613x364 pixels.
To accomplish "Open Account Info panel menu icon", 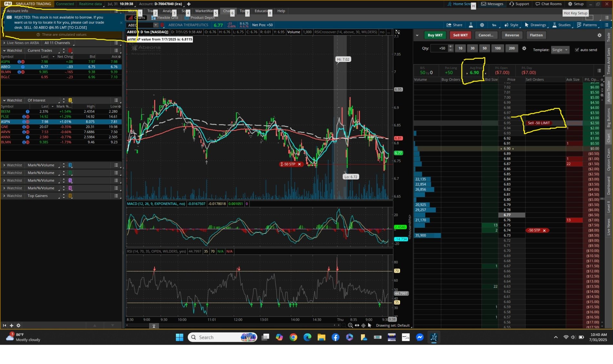I will point(116,11).
